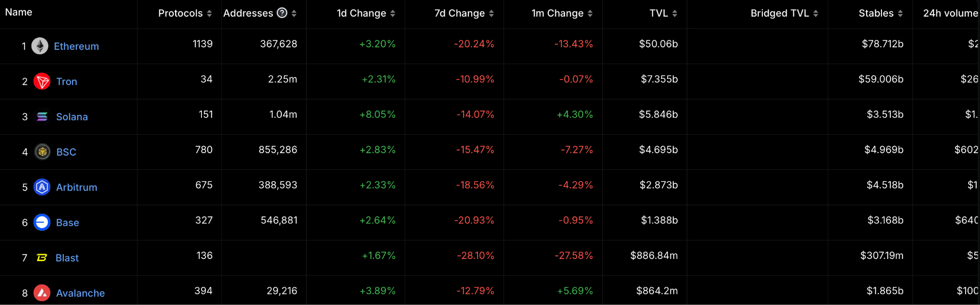Click the Name column header

[19, 12]
